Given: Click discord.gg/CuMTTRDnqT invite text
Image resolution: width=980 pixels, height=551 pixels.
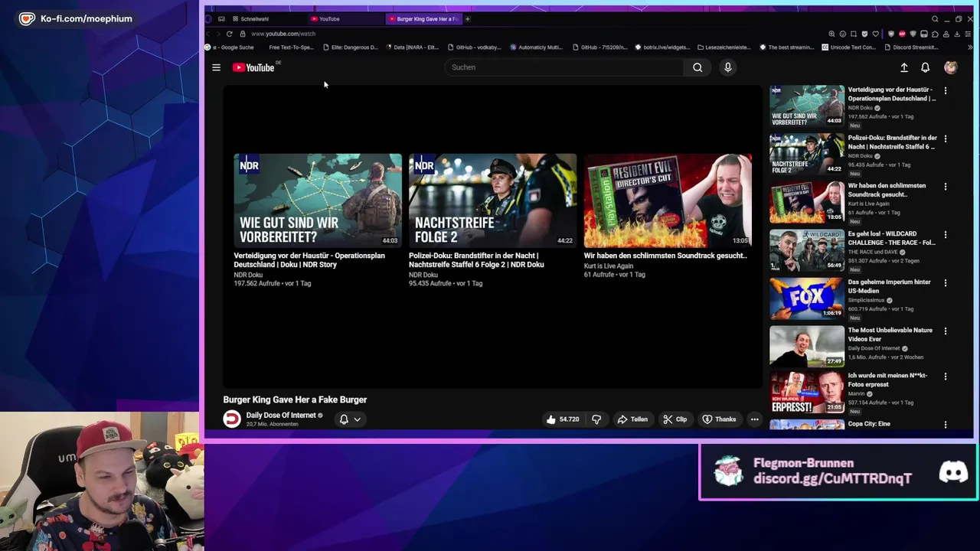Looking at the screenshot, I should (832, 479).
